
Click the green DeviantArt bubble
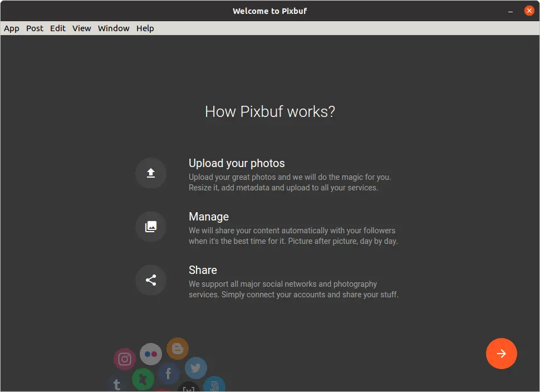143,379
